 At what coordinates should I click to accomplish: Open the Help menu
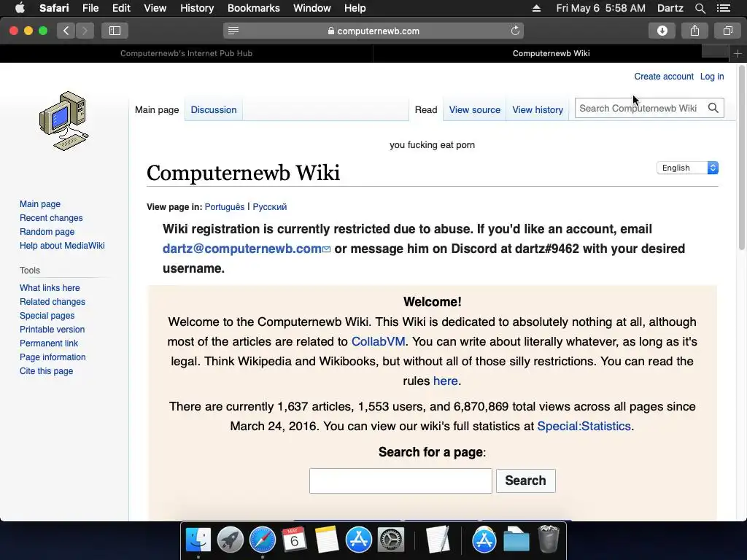point(355,8)
